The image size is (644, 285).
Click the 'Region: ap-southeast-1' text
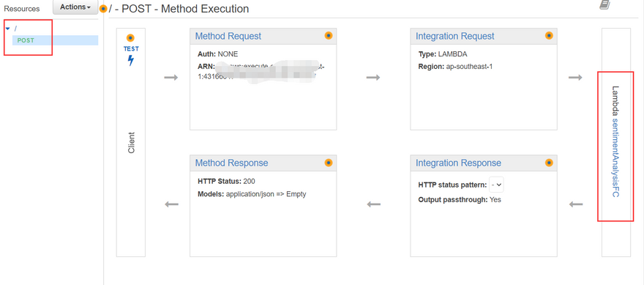pyautogui.click(x=455, y=66)
